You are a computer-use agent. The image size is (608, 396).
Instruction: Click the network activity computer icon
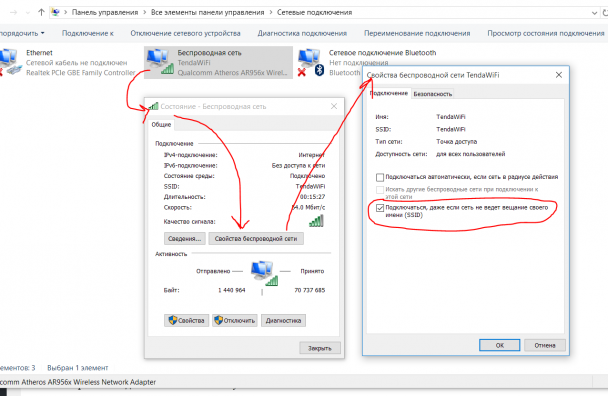pyautogui.click(x=264, y=273)
